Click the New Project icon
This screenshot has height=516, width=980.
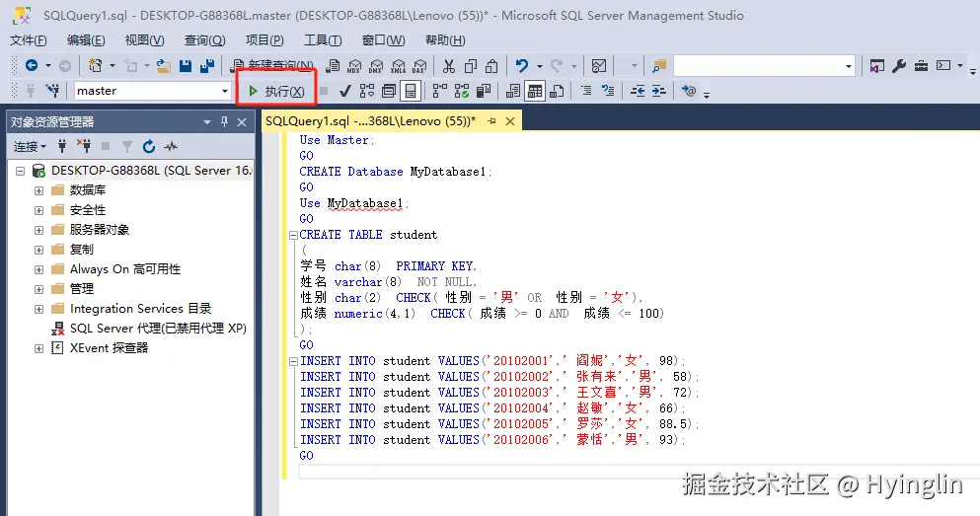tap(95, 65)
